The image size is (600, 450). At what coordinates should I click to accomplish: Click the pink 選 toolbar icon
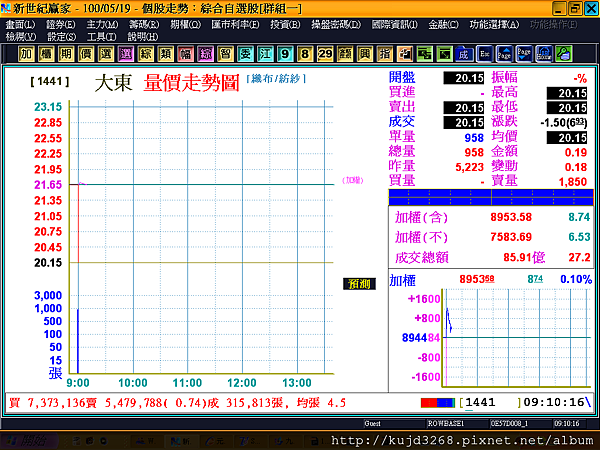coord(126,54)
